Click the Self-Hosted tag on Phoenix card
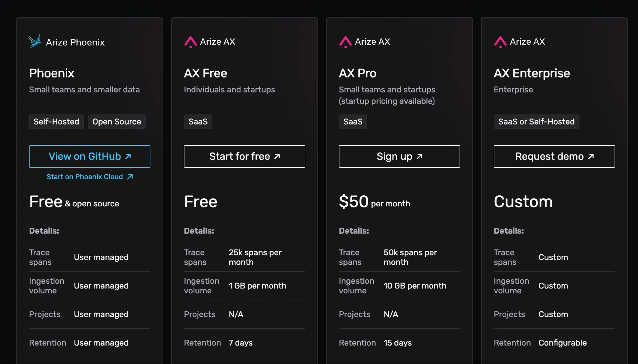The image size is (638, 364). 56,122
